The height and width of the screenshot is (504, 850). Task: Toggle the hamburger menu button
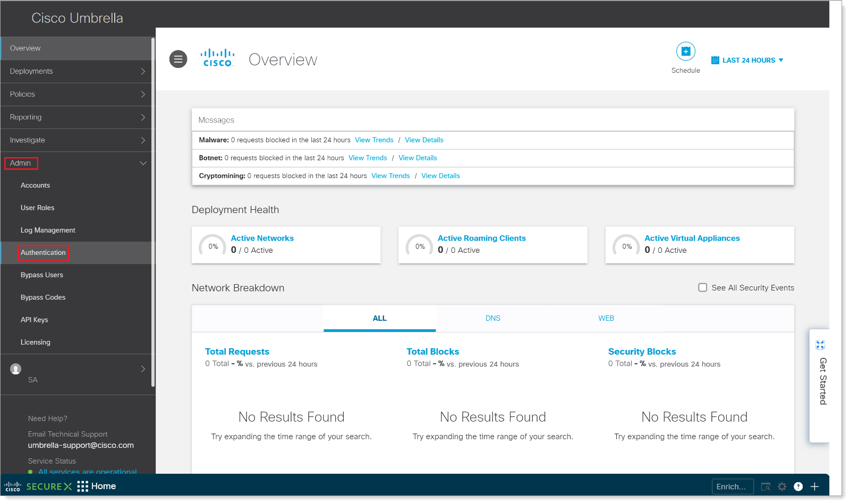coord(178,59)
